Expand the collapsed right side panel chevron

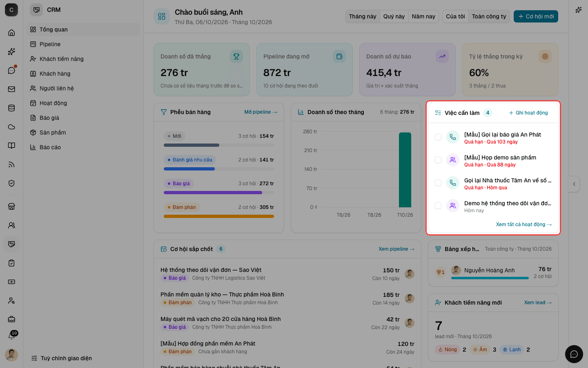click(x=574, y=184)
